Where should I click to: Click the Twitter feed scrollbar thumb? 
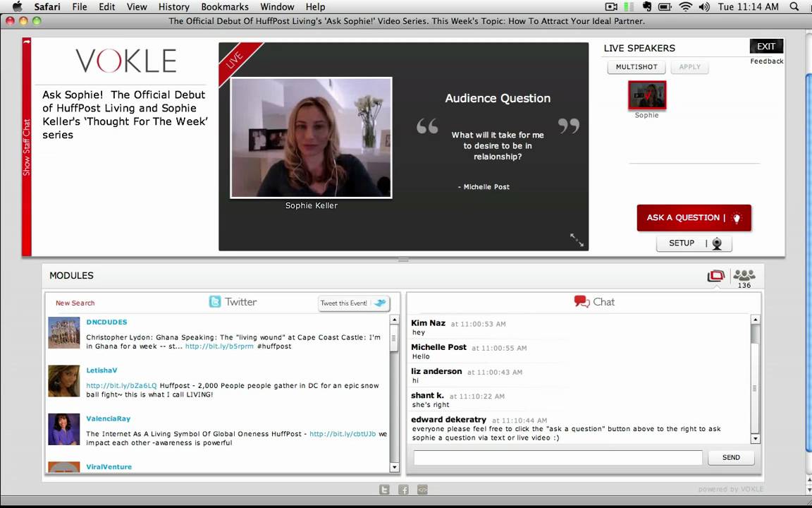[x=394, y=339]
